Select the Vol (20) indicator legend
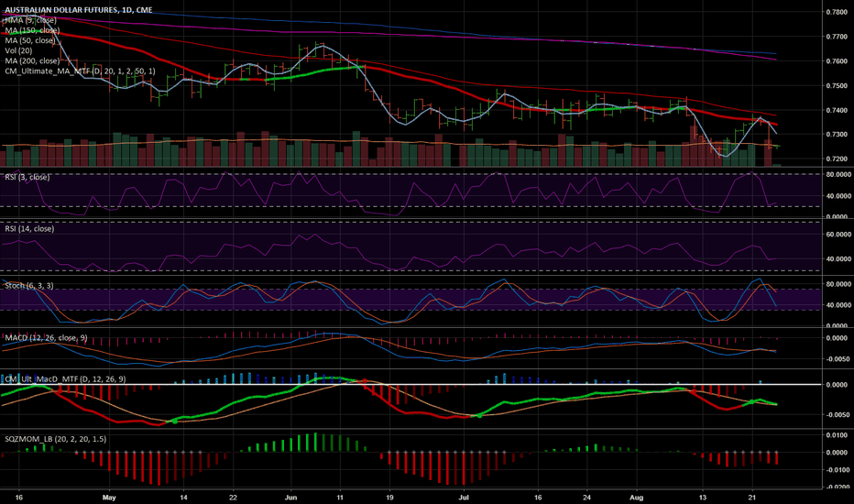 pos(18,50)
